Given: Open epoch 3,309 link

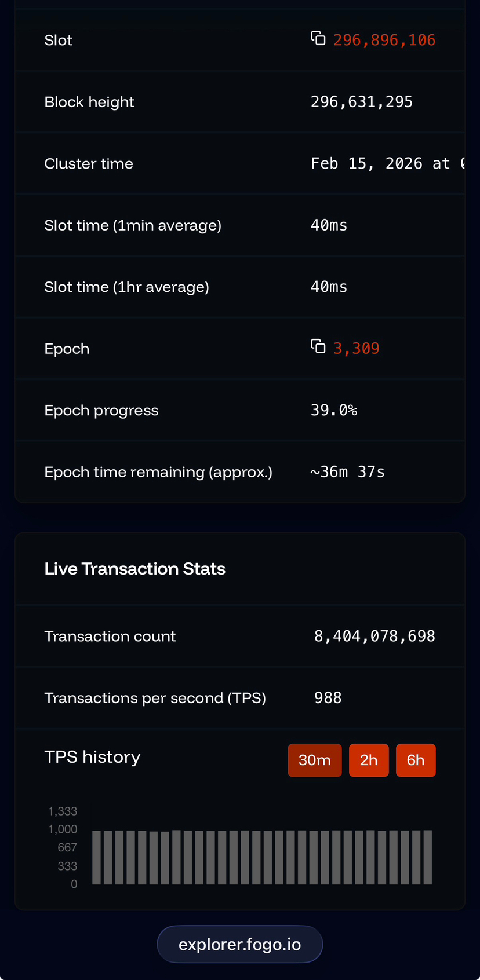Looking at the screenshot, I should tap(357, 349).
